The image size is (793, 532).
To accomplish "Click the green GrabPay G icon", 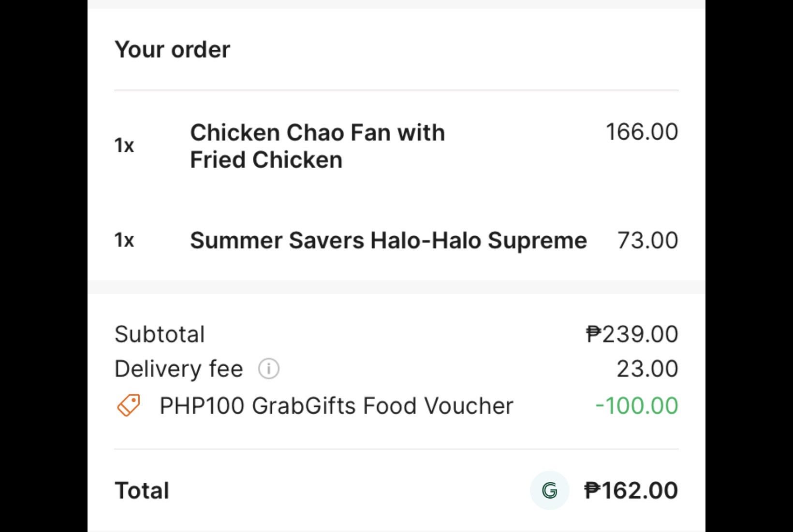I will click(x=549, y=490).
